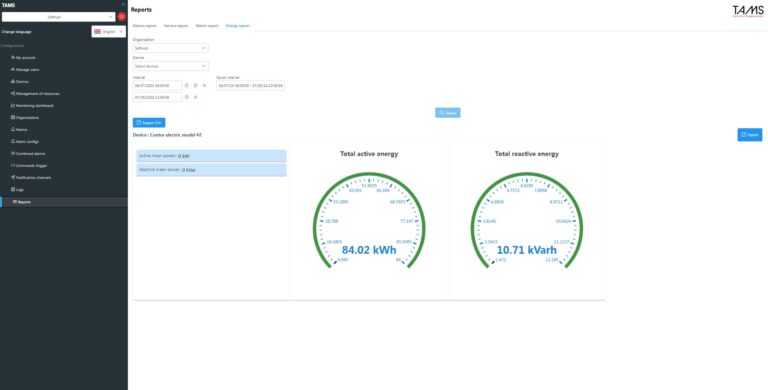Click the Reactive mean power row
768x390 pixels.
point(211,170)
